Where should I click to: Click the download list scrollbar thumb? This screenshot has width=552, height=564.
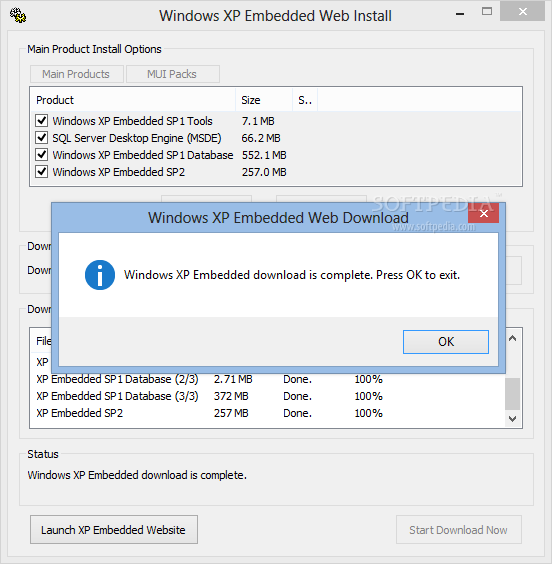pos(512,394)
